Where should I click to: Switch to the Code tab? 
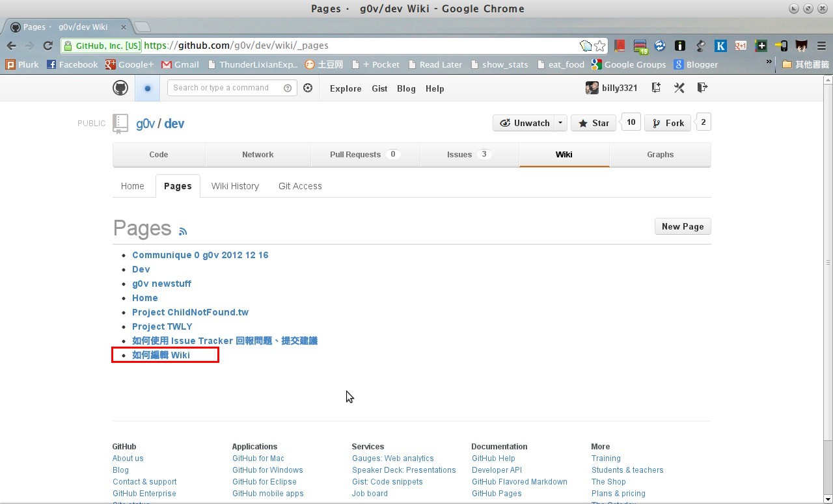(x=159, y=155)
